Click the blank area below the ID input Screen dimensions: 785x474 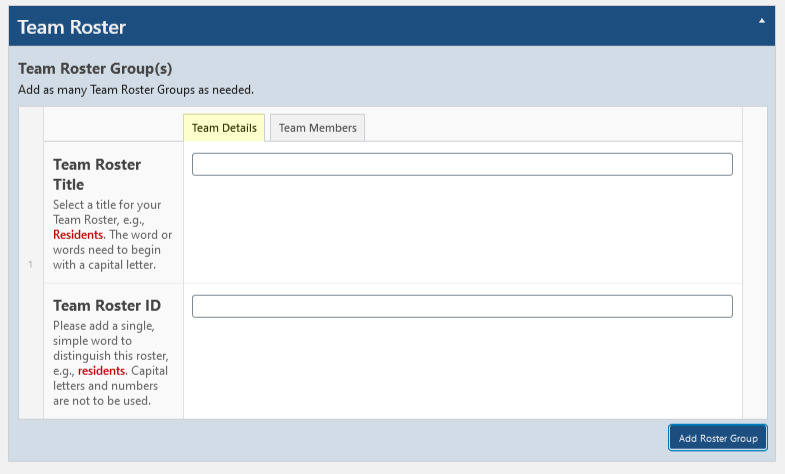(x=462, y=368)
